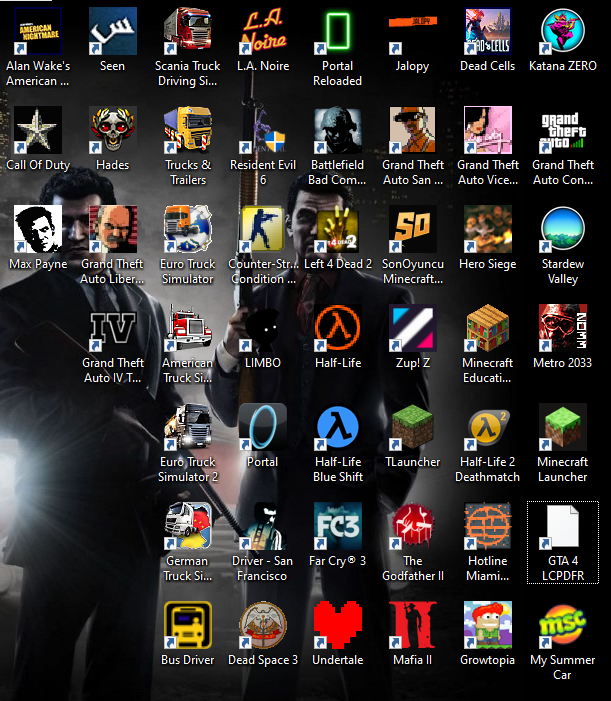
Task: Select the TLauncher grass block icon
Action: click(x=413, y=427)
